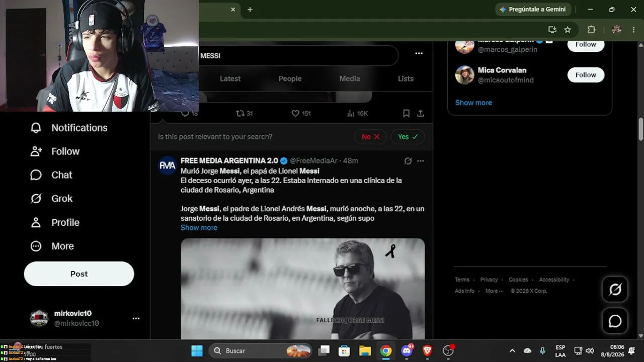Screen dimensions: 644x362
Task: Close the current browser tab
Action: 233,10
